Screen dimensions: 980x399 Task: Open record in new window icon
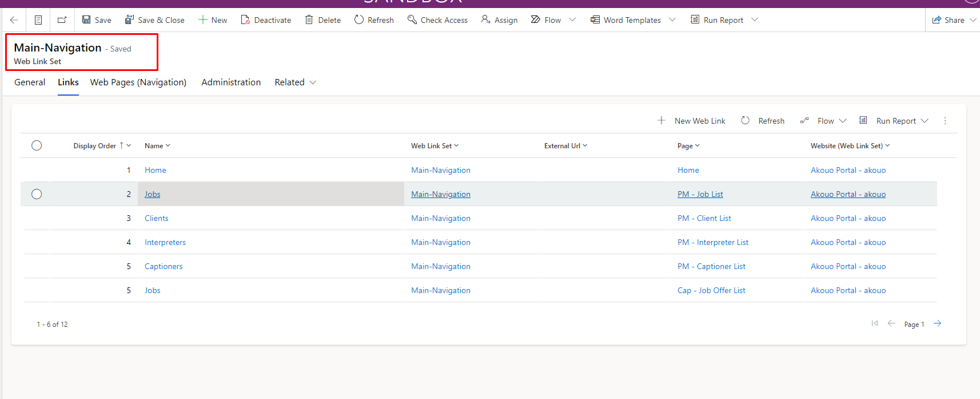[x=62, y=20]
